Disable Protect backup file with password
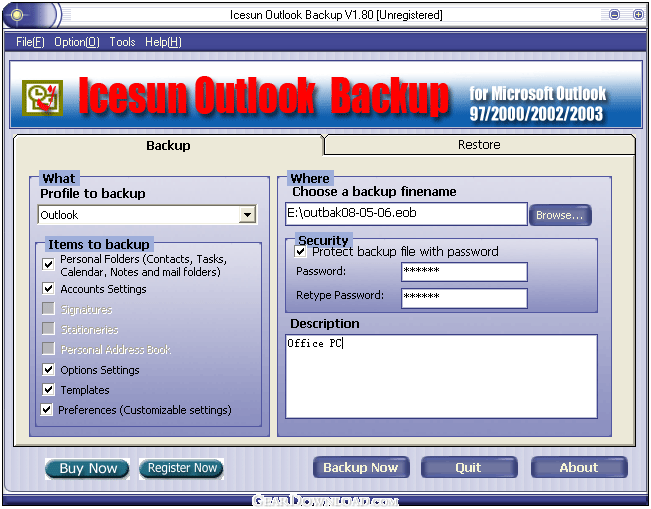 click(x=300, y=251)
